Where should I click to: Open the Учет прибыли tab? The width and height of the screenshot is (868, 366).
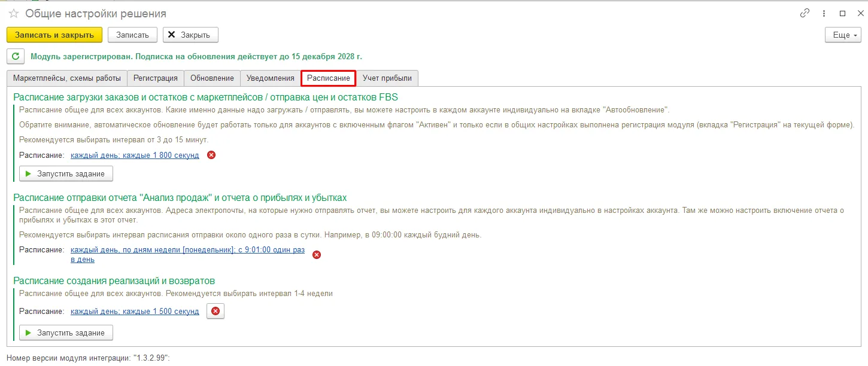(x=387, y=78)
